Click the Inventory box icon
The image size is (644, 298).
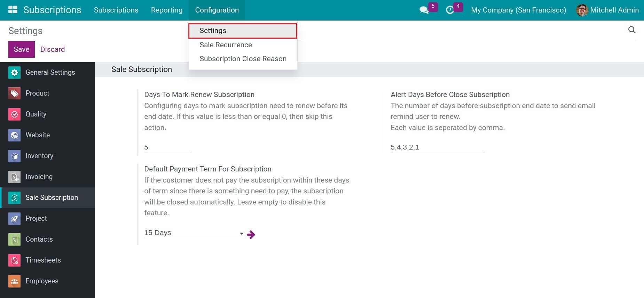pos(14,156)
